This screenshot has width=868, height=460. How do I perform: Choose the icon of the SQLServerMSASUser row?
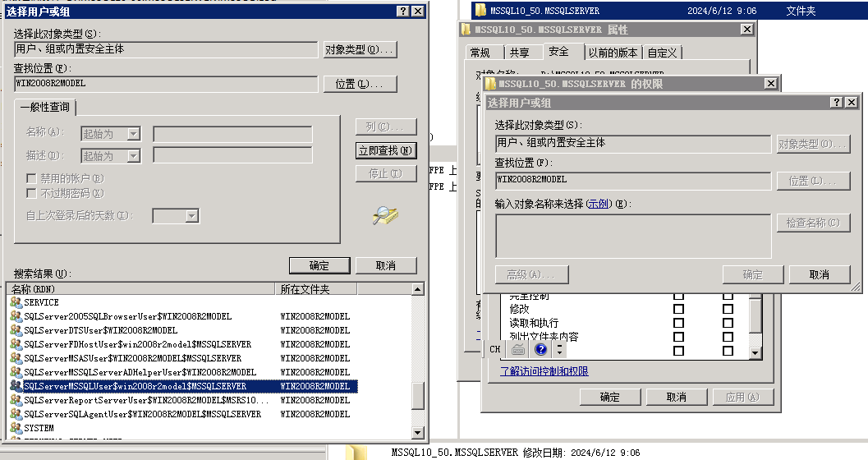16,358
